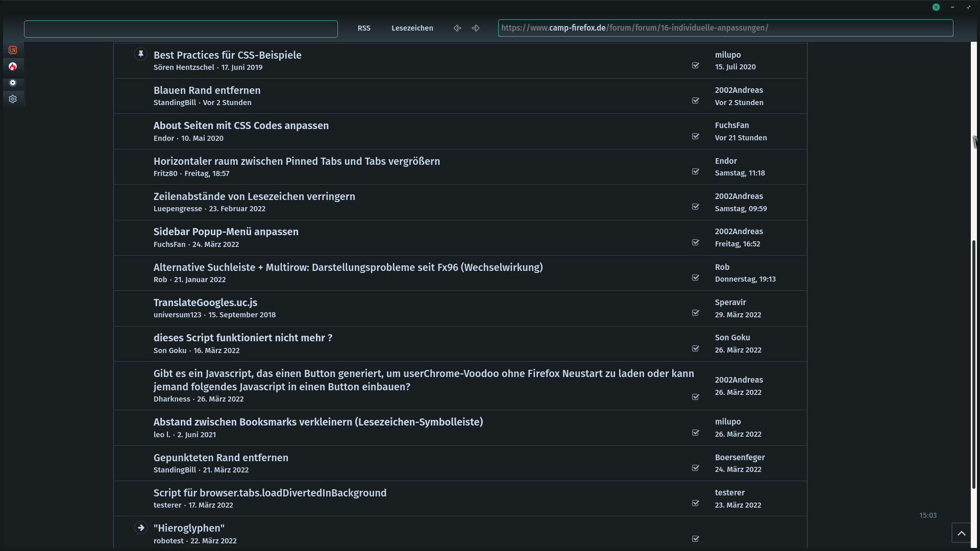Open the RSS toolbar menu

tap(364, 28)
